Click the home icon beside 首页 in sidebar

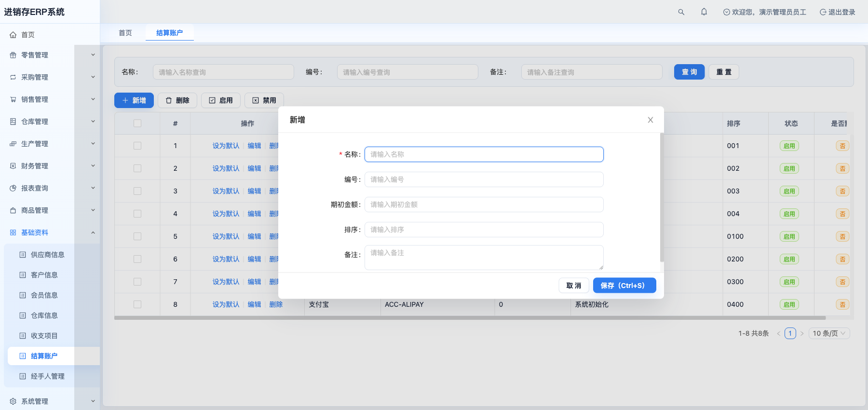[13, 35]
